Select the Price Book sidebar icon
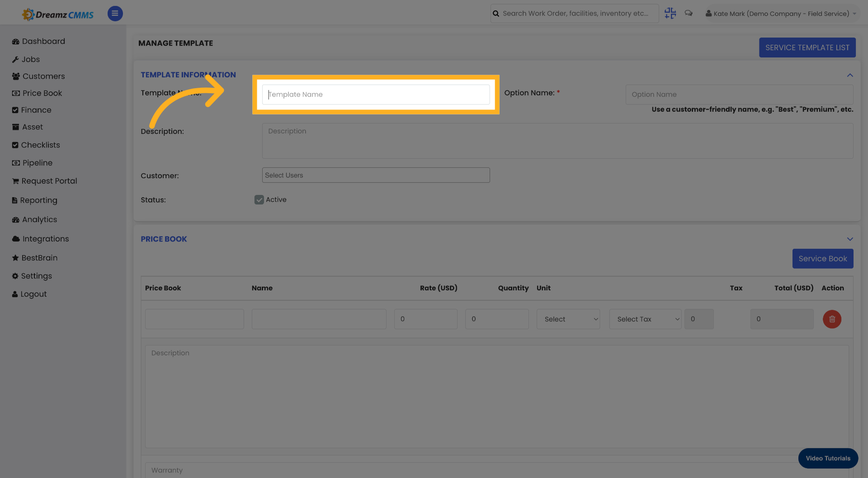Viewport: 868px width, 478px height. point(15,93)
